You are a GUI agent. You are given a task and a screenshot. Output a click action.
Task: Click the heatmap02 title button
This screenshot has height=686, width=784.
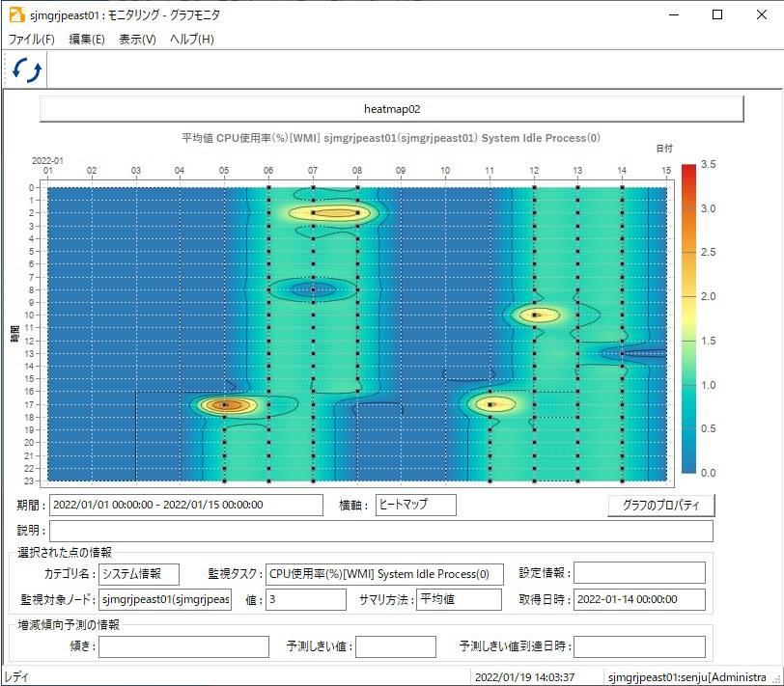[391, 109]
